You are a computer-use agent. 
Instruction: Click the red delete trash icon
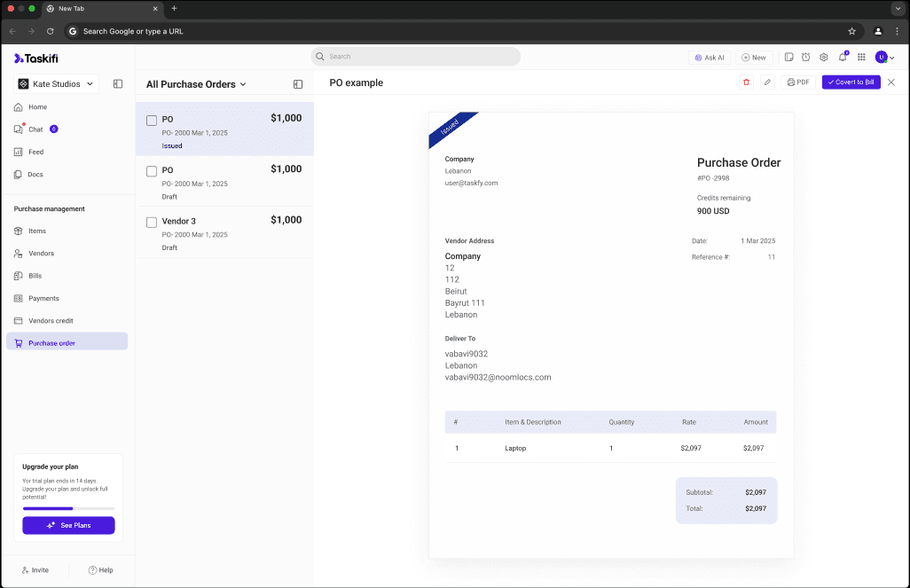click(x=746, y=82)
